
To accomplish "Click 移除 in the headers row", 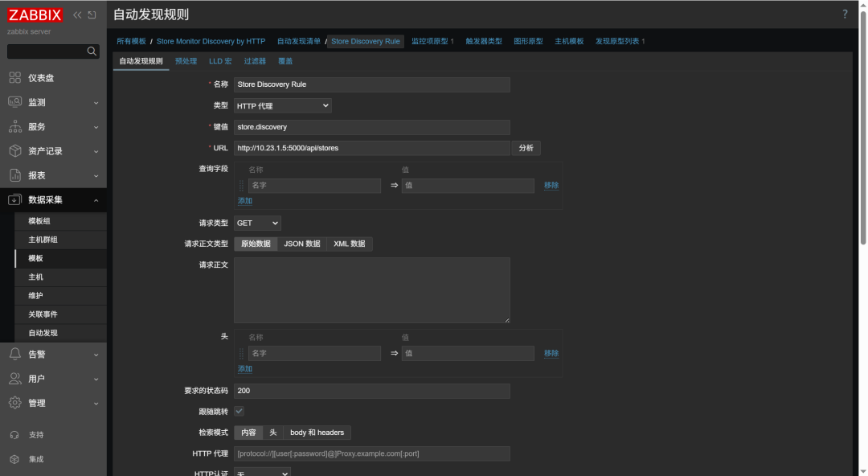I will click(x=551, y=354).
